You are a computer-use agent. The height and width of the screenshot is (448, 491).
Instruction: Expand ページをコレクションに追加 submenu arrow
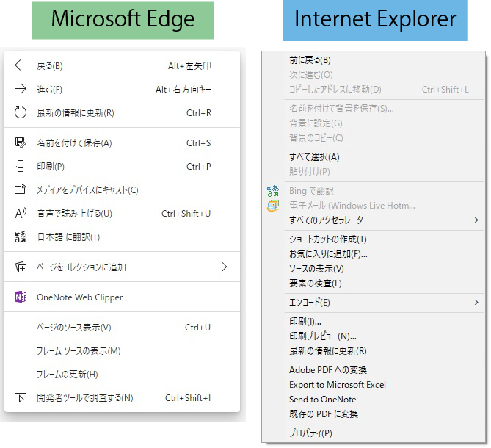224,267
